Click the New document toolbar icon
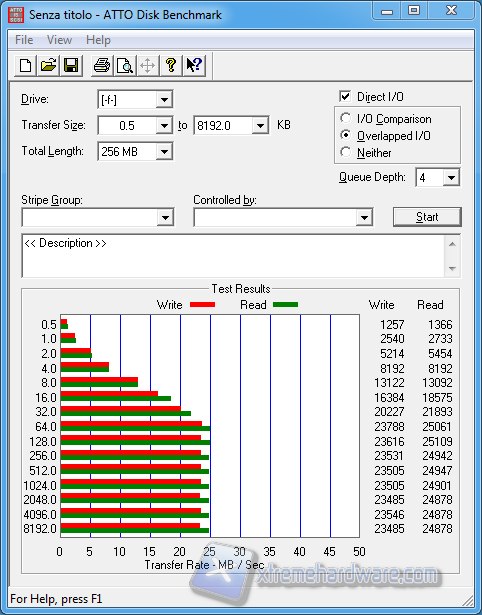The image size is (482, 615). (x=25, y=65)
